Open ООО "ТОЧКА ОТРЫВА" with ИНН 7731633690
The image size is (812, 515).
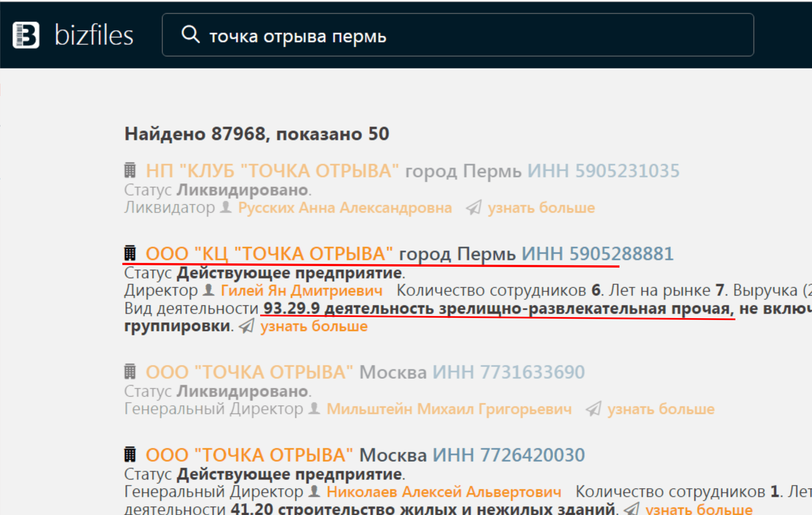(249, 372)
